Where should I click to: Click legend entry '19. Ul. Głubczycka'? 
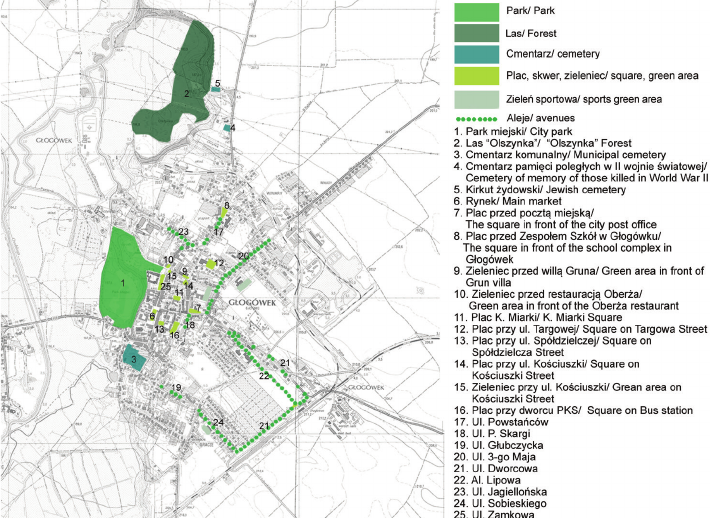tap(499, 446)
